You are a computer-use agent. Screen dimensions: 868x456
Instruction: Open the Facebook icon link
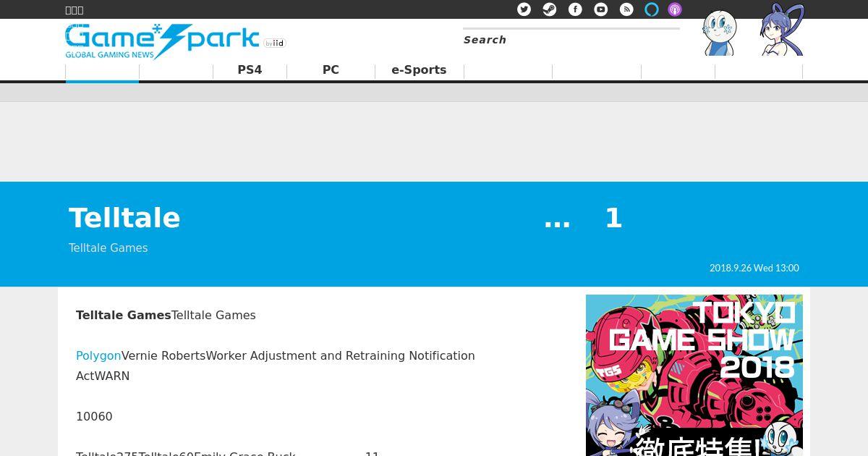pyautogui.click(x=575, y=9)
